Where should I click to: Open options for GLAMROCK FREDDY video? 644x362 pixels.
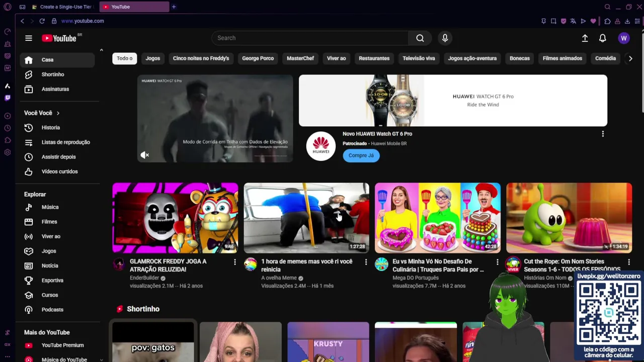(234, 262)
